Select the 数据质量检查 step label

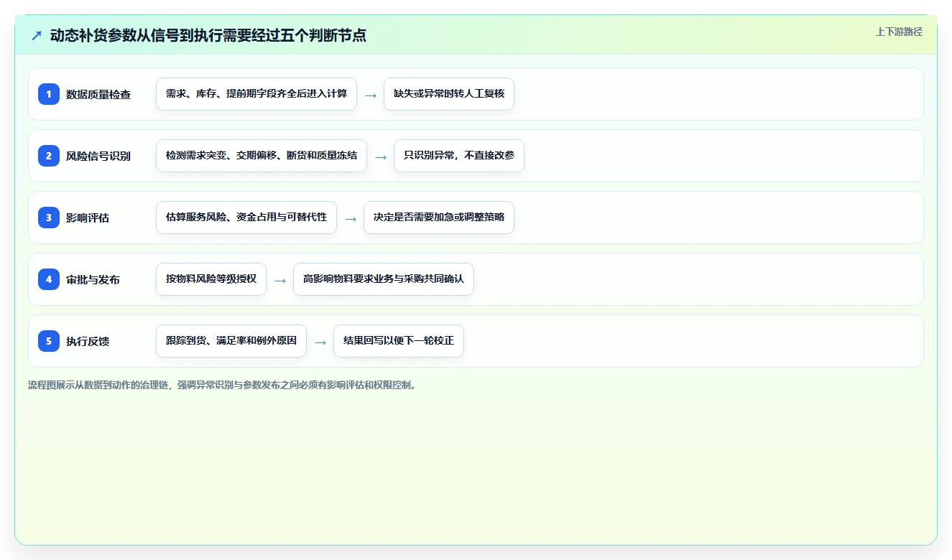pyautogui.click(x=98, y=94)
